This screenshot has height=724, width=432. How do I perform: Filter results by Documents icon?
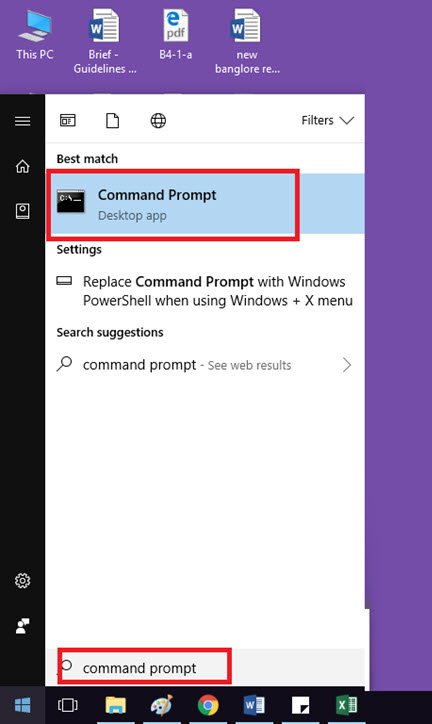pos(113,121)
